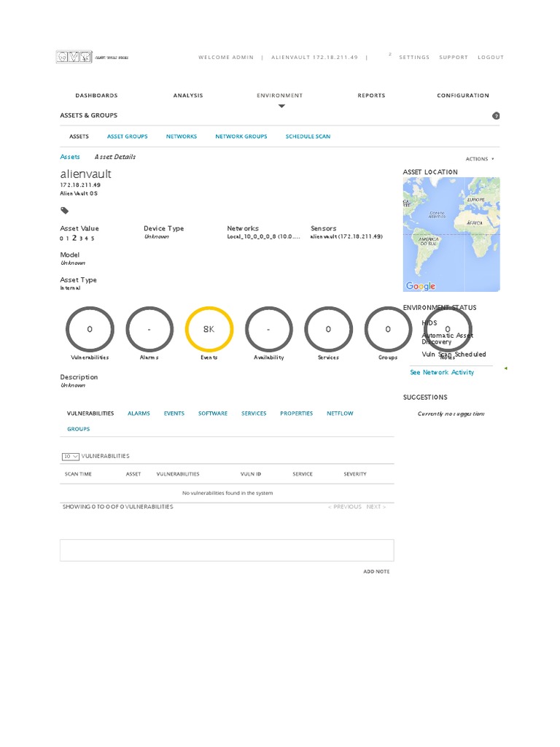560x747 pixels.
Task: Open the Alarms circle indicator
Action: [x=149, y=329]
